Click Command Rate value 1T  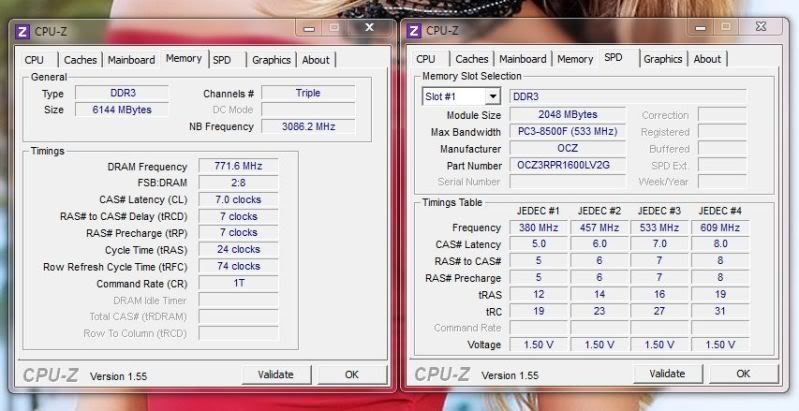(x=238, y=283)
